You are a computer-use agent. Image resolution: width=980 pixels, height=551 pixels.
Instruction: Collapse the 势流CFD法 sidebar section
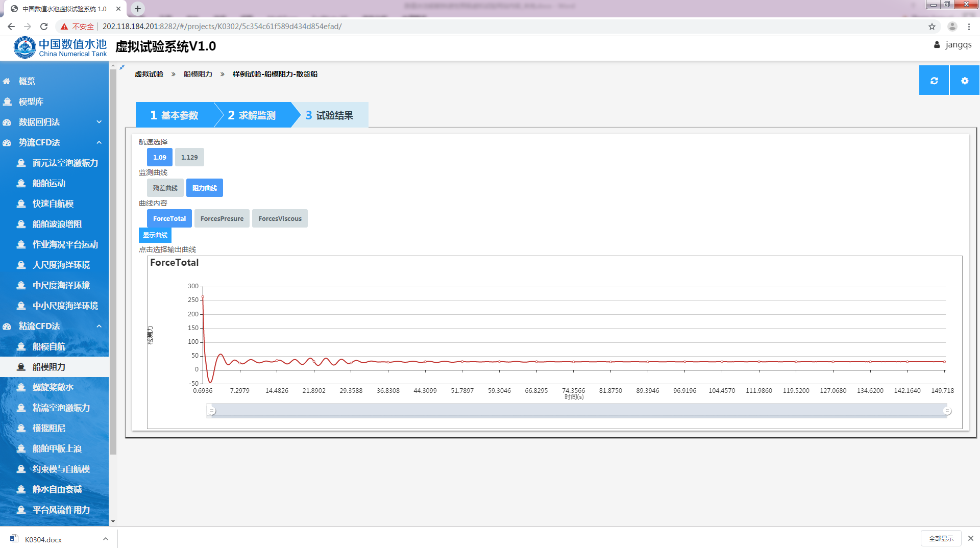click(x=99, y=142)
